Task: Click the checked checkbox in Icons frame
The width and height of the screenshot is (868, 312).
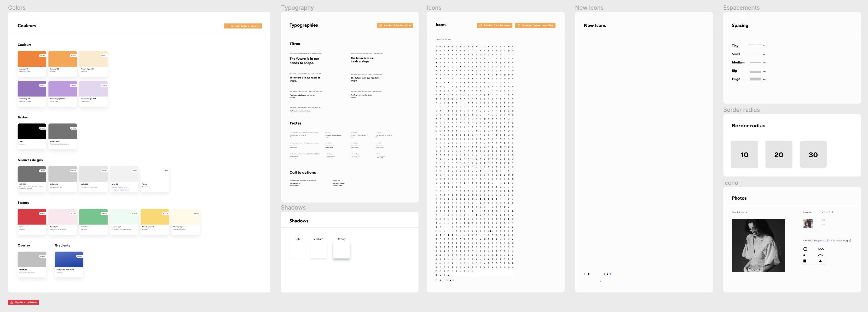Action: tap(441, 280)
